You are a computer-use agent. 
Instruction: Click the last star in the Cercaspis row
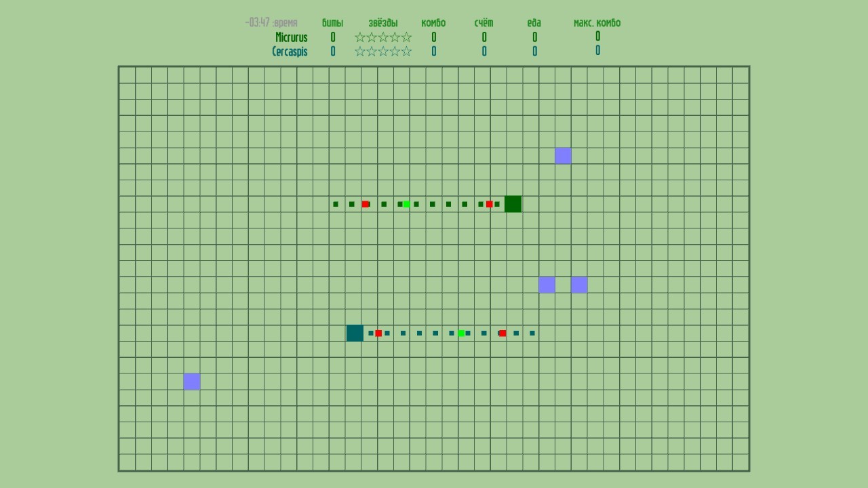pyautogui.click(x=406, y=52)
